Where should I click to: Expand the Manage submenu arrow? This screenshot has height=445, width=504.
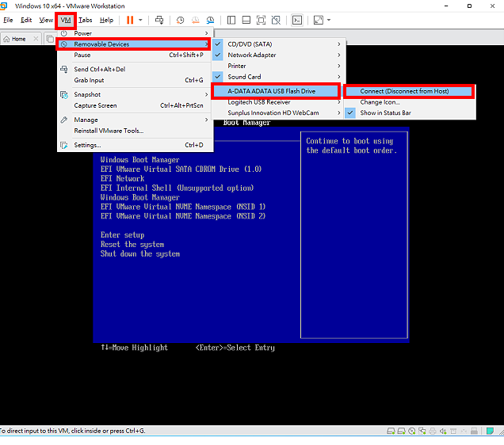tap(206, 120)
